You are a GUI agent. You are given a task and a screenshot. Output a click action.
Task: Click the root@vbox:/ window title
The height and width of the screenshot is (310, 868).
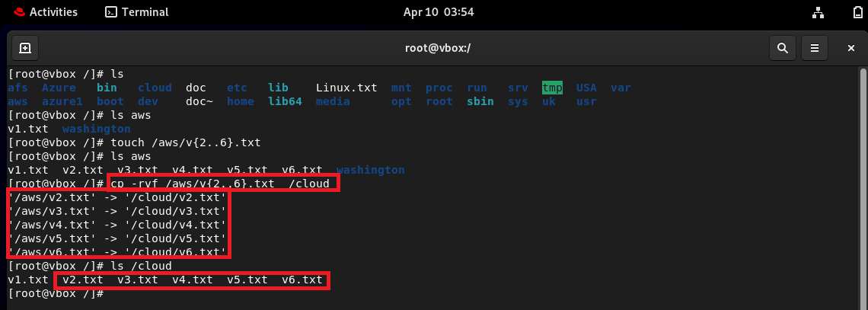coord(438,48)
